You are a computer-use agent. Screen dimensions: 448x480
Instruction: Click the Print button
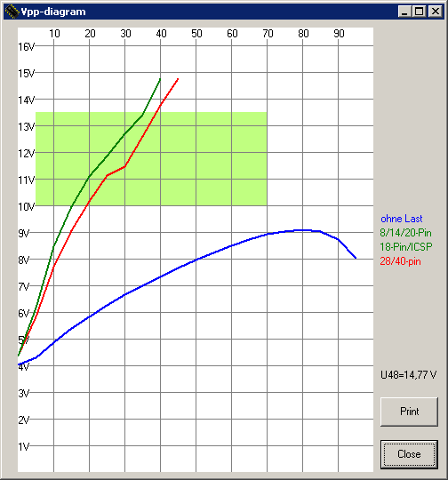(x=409, y=412)
